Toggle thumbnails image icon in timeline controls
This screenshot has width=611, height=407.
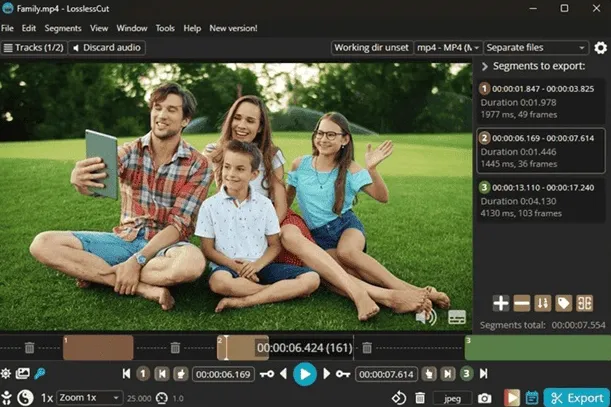point(23,373)
